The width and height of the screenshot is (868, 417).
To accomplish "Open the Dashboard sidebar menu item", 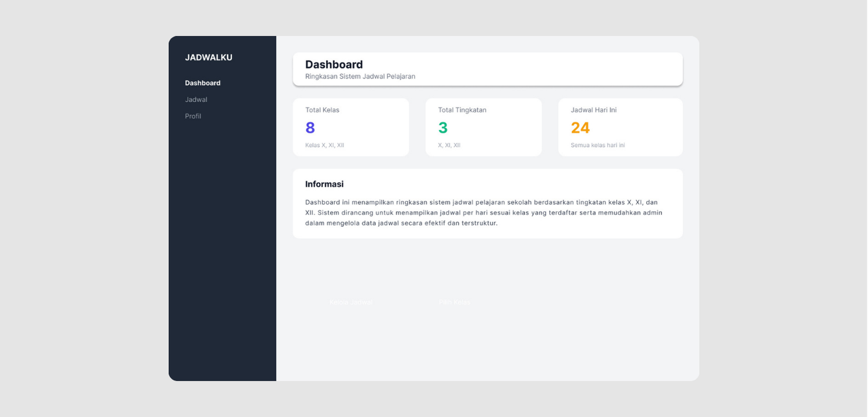I will click(202, 83).
